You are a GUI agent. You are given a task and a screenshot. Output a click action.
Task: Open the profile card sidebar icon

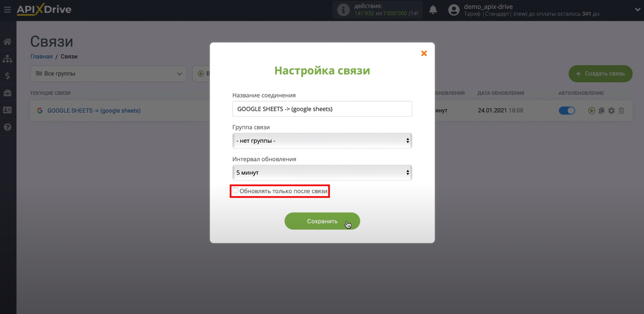pos(8,110)
